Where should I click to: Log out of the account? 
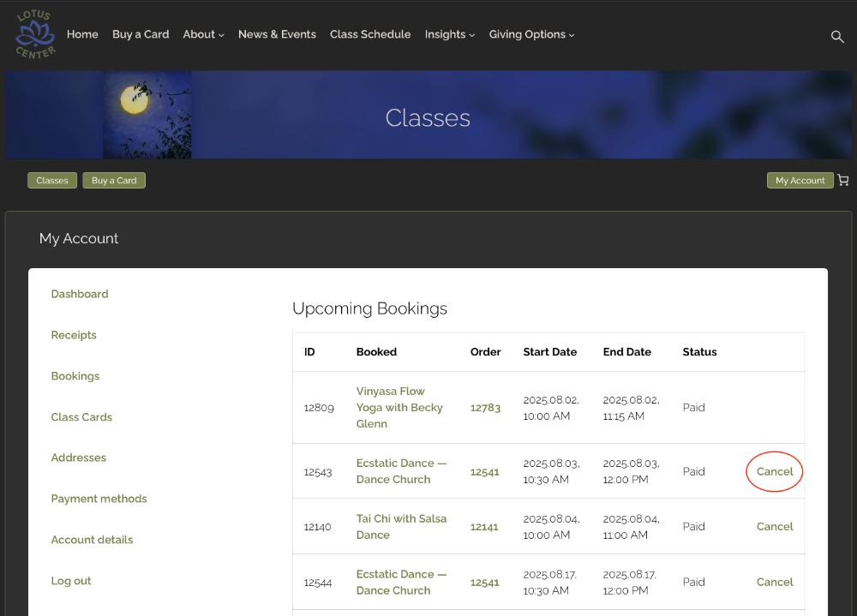coord(71,581)
